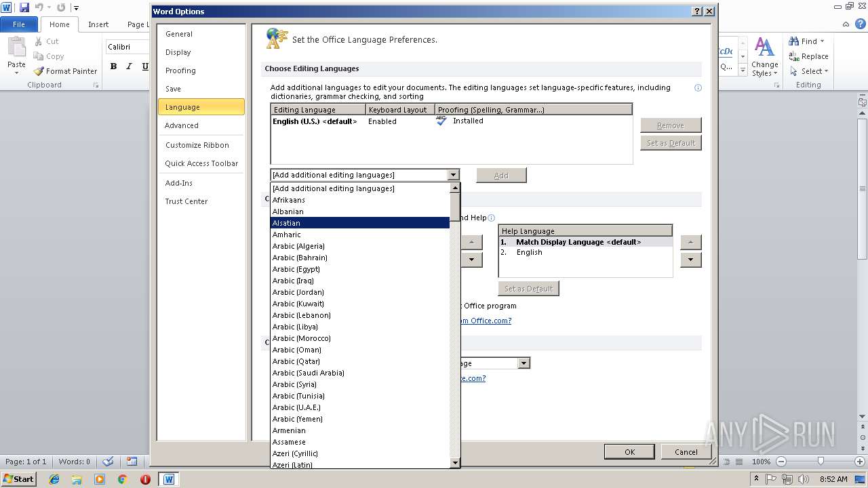Open the Advanced options category
This screenshot has width=868, height=488.
[x=201, y=125]
